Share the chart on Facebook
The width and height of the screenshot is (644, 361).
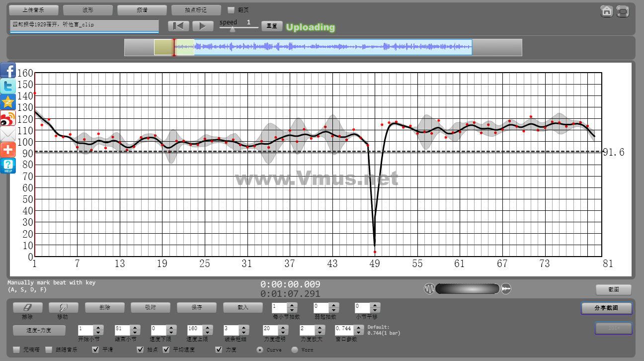8,71
